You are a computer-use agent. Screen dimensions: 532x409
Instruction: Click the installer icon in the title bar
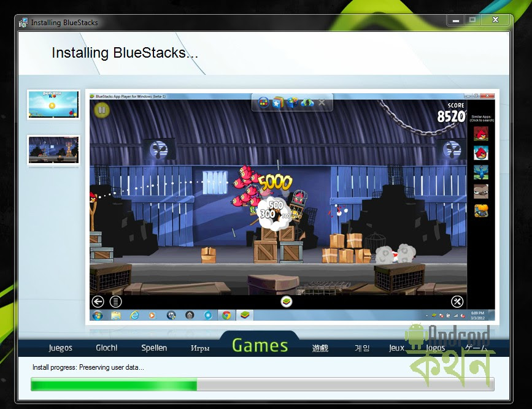point(23,23)
